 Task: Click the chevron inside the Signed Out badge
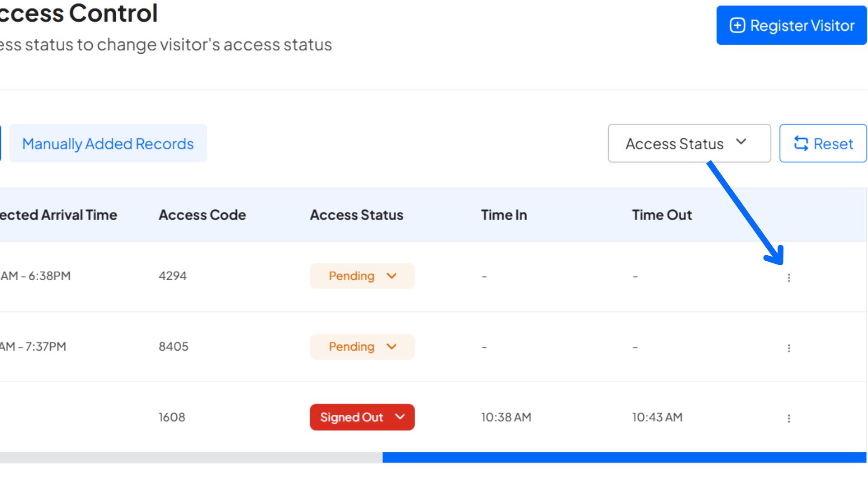pos(400,417)
